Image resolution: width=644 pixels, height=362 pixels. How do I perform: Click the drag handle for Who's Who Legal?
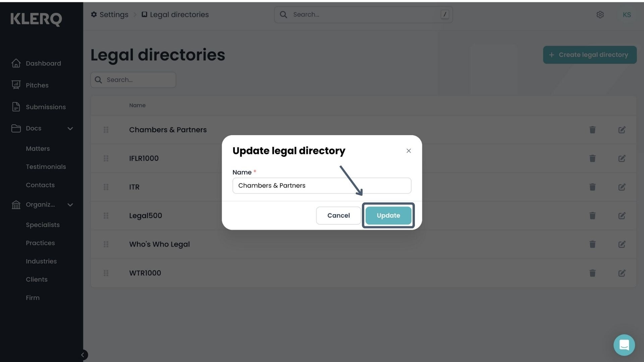click(x=106, y=244)
